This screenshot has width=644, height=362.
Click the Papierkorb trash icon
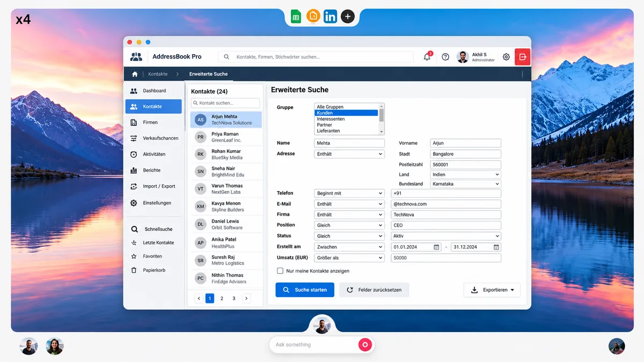[134, 270]
